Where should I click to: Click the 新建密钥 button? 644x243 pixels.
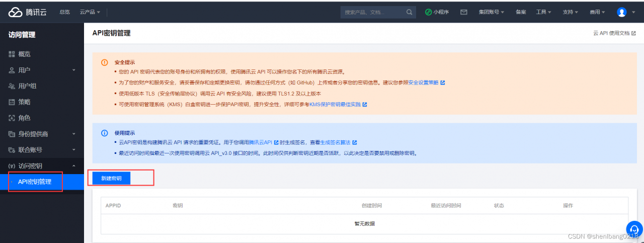111,179
